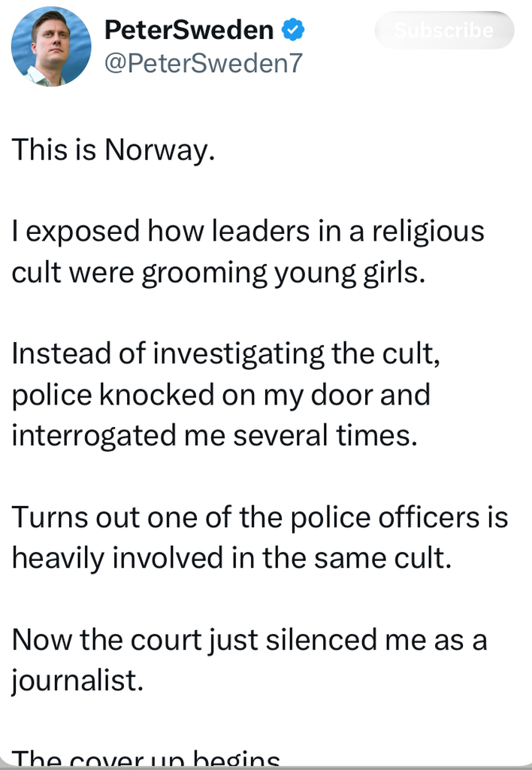This screenshot has height=770, width=532.
Task: Click the text "This is Norway."
Action: pyautogui.click(x=113, y=150)
